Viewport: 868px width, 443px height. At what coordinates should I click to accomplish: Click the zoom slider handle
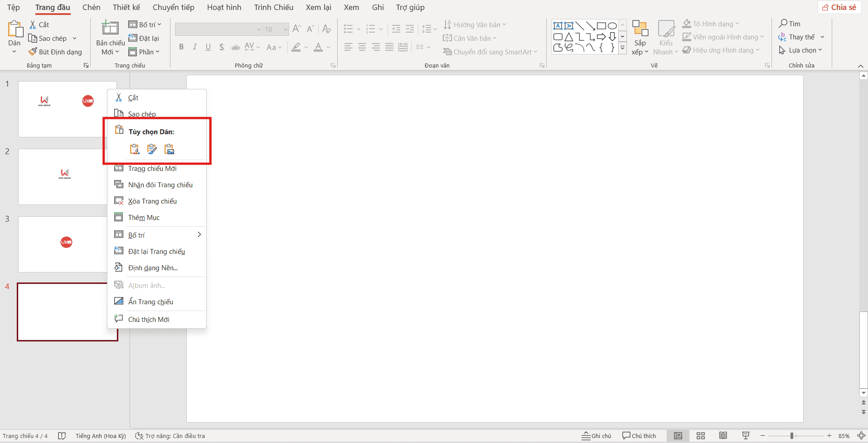[792, 436]
